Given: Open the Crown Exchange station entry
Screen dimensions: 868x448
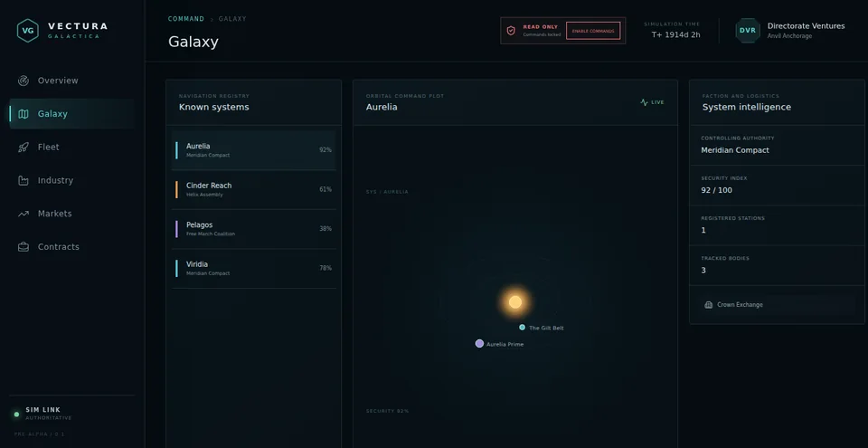Looking at the screenshot, I should click(x=777, y=304).
